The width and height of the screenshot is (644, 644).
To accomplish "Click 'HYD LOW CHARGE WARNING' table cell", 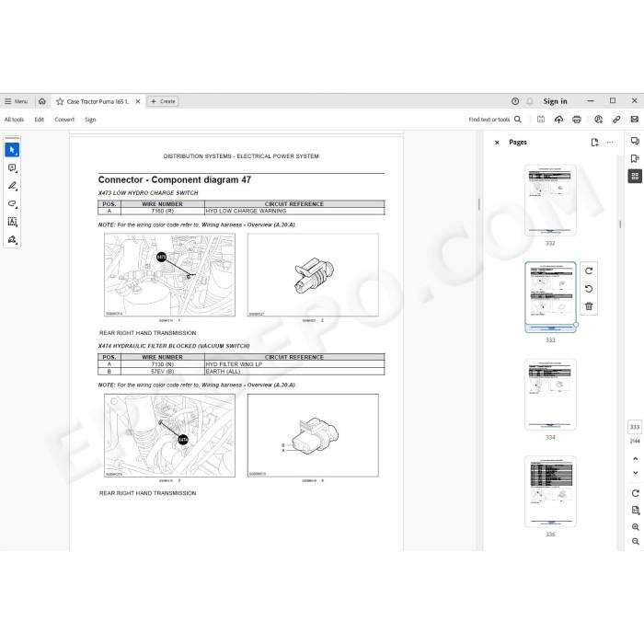I will tap(294, 211).
